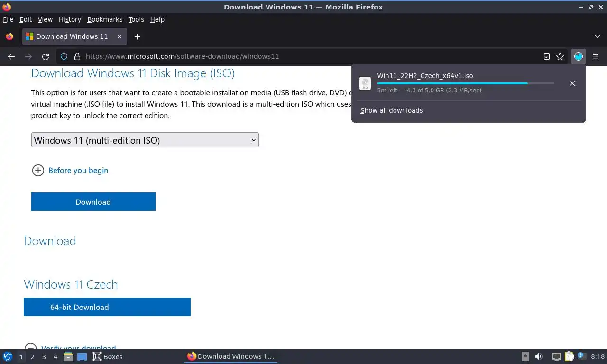Open the update notifier tray icon

(x=580, y=356)
